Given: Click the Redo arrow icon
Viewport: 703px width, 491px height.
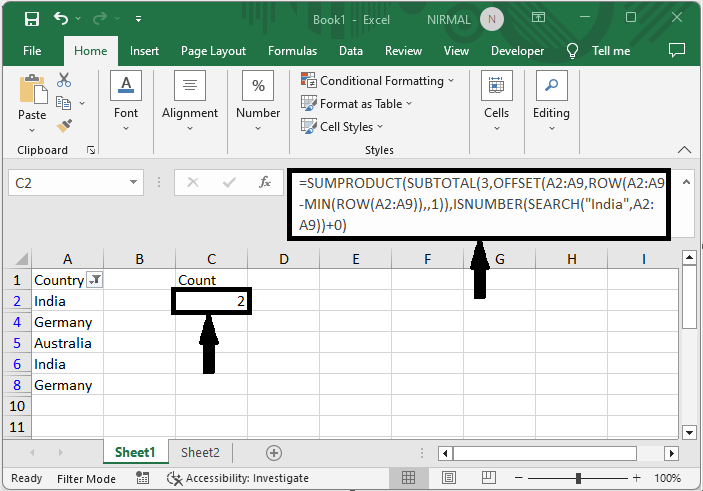Looking at the screenshot, I should click(x=100, y=18).
